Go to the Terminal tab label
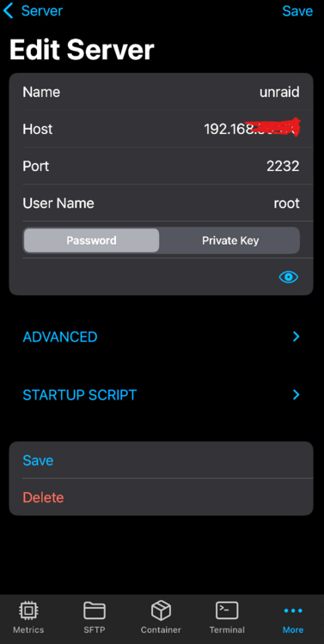The width and height of the screenshot is (324, 644). 227,629
